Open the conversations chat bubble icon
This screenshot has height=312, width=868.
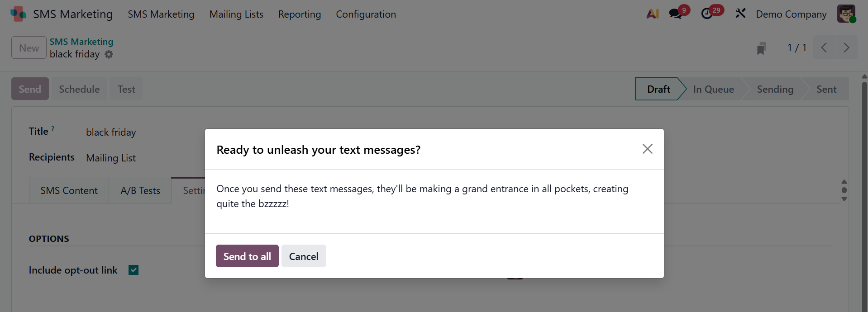click(676, 14)
